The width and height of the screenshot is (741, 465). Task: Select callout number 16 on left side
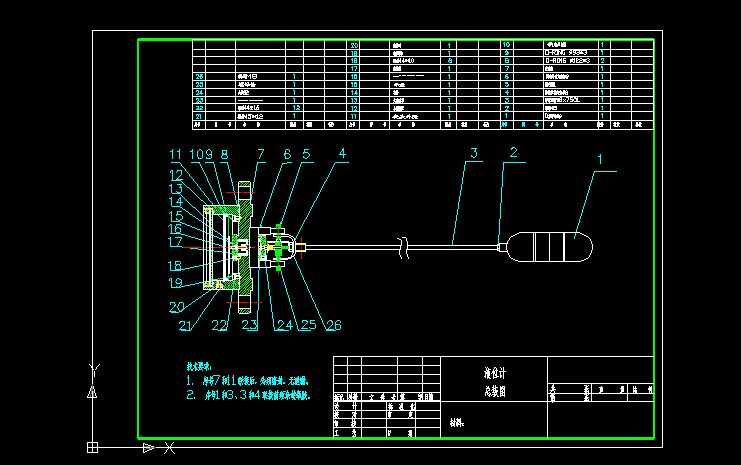point(175,229)
